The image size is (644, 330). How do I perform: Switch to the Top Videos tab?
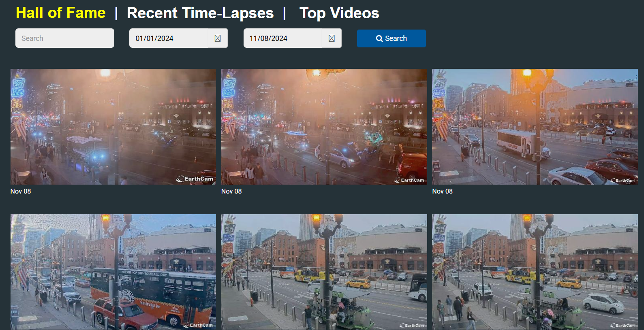[x=339, y=13]
